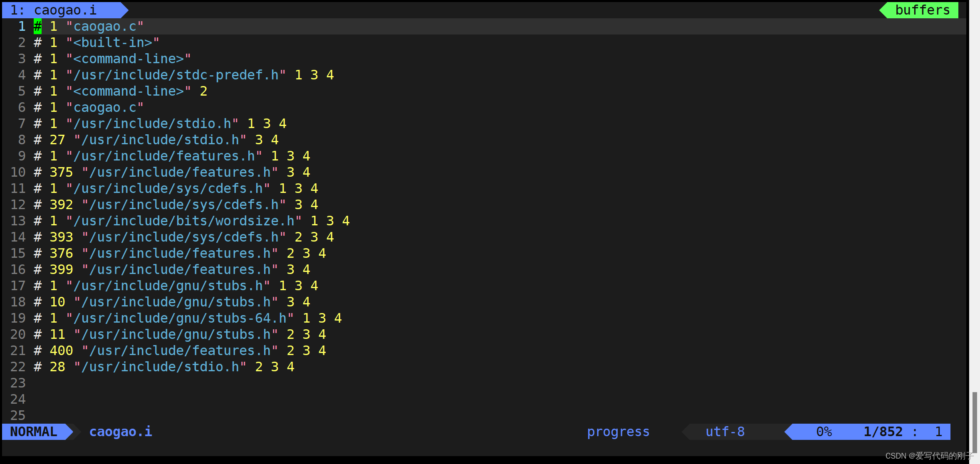Viewport: 980px width, 464px height.
Task: Click the utf-8 encoding indicator
Action: click(725, 432)
